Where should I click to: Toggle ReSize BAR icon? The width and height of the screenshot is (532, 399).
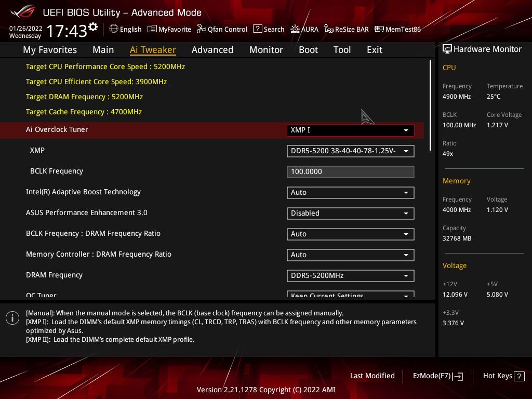coord(329,29)
